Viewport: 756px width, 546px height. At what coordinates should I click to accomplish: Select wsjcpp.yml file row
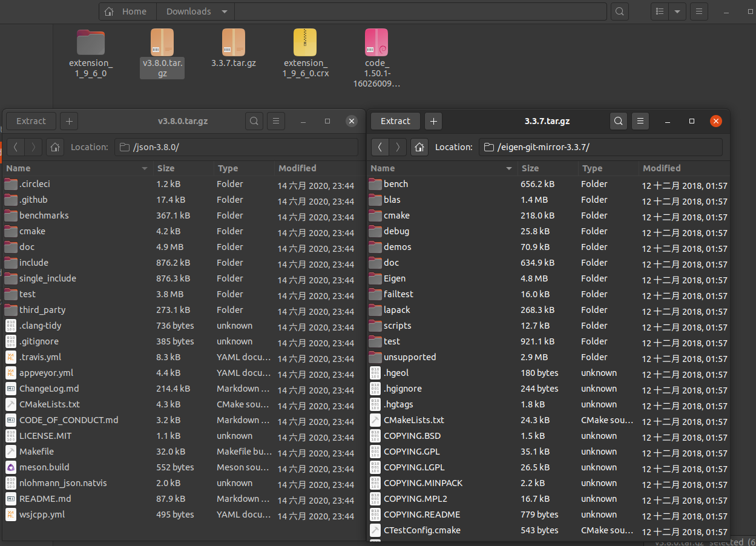pos(184,515)
